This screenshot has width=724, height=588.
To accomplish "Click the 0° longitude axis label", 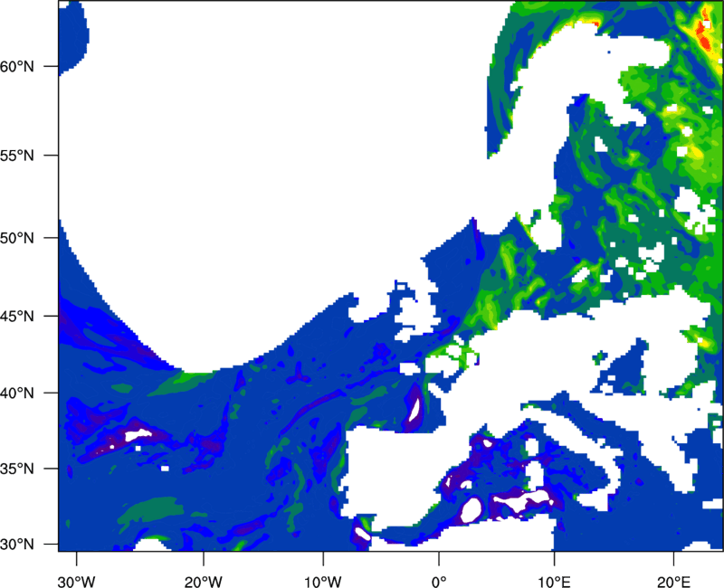I will click(439, 582).
